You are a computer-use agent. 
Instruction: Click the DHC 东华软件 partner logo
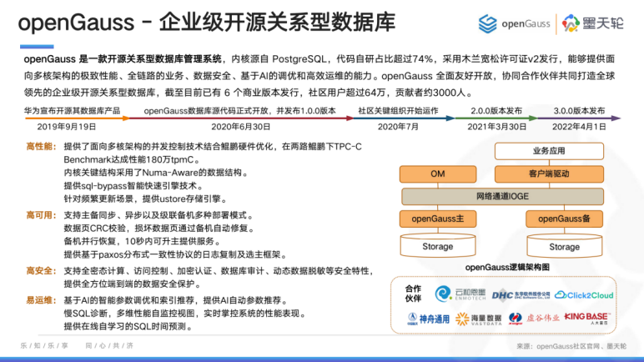521,295
